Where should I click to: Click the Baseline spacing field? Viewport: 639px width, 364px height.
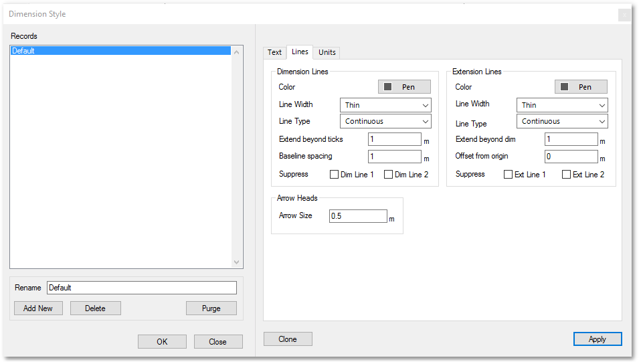[395, 156]
